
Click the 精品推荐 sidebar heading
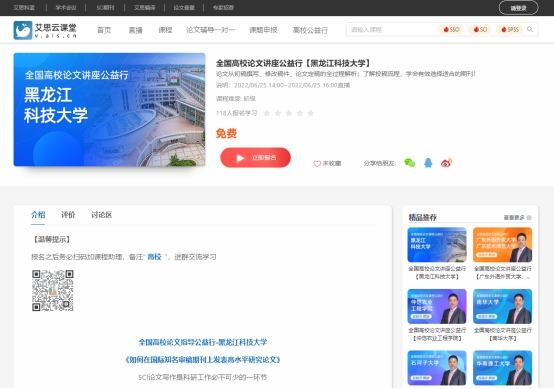[423, 217]
